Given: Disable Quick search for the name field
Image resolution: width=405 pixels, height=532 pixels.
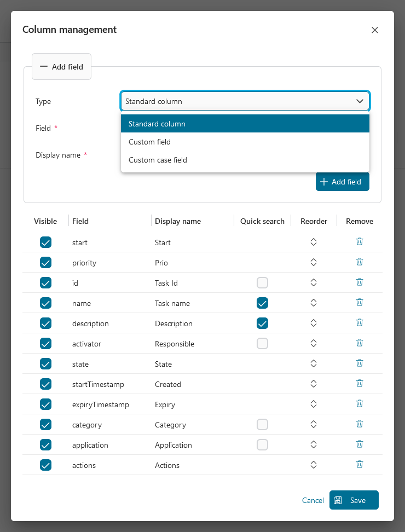Looking at the screenshot, I should (x=263, y=303).
